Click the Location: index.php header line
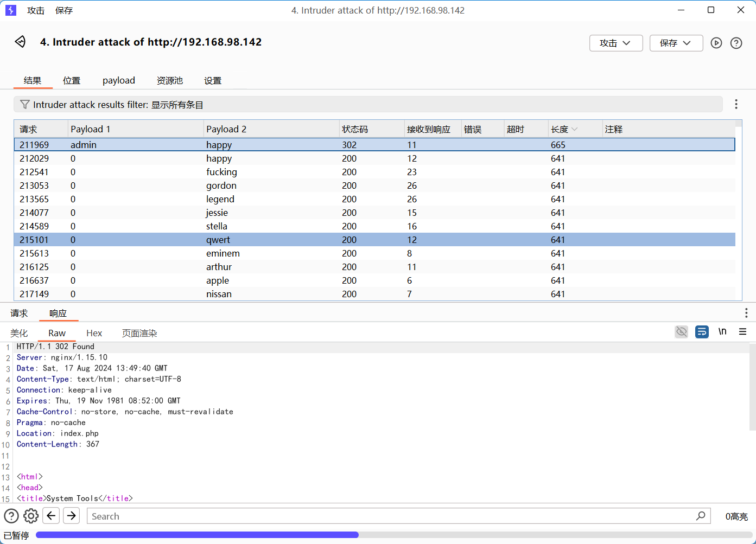 (x=58, y=433)
